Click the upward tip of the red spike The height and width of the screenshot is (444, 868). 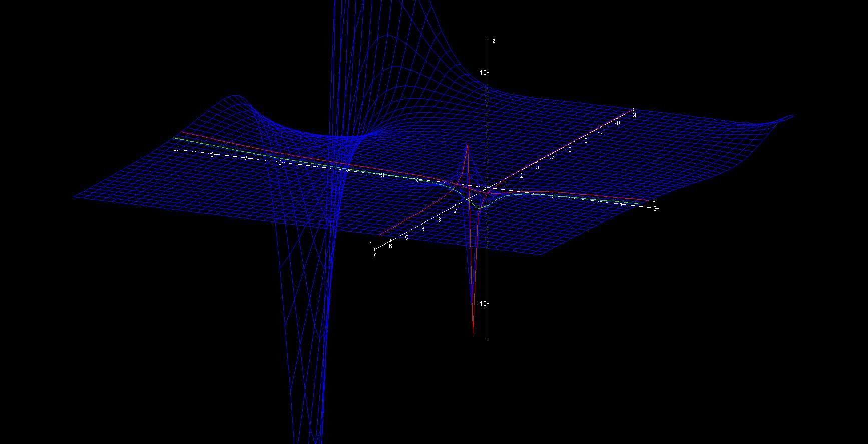click(467, 144)
